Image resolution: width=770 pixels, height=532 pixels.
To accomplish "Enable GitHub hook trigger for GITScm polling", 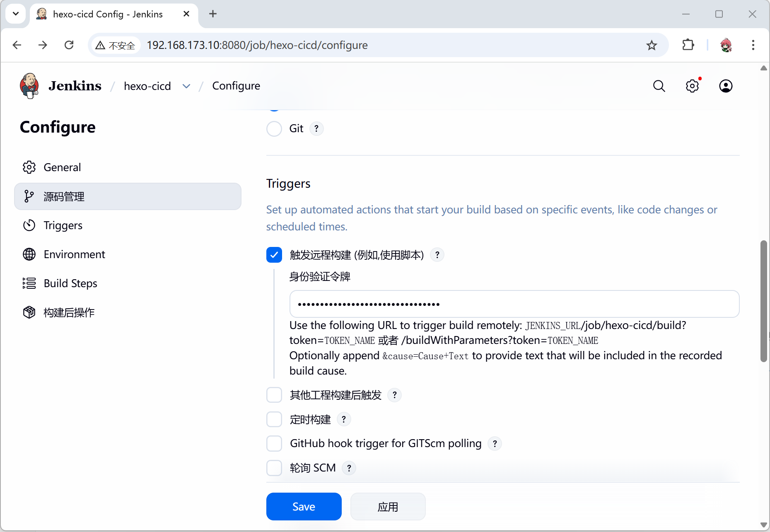I will click(x=274, y=443).
